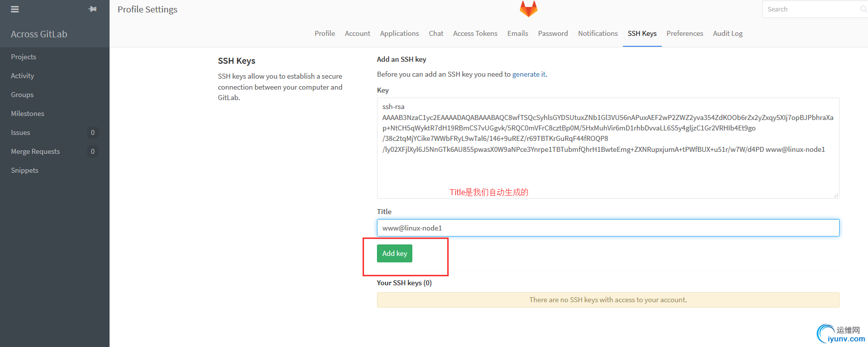View the Audit Log tab
This screenshot has height=347, width=868.
pos(728,33)
